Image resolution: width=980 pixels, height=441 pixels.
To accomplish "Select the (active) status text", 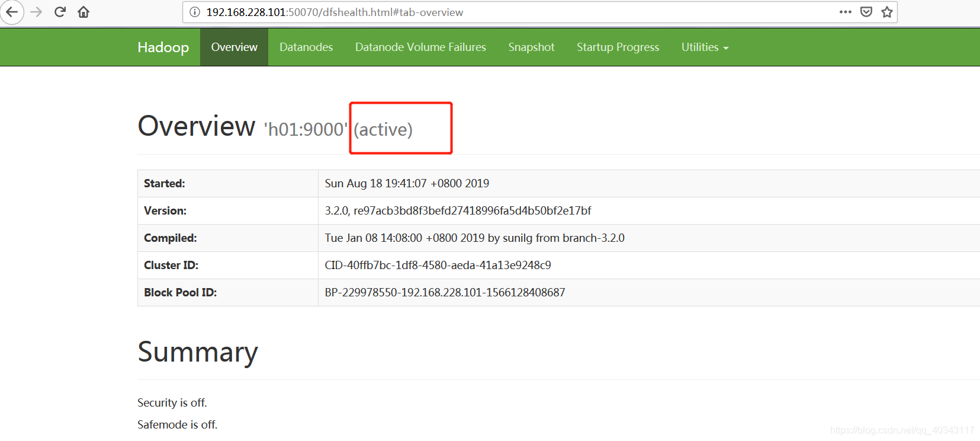I will click(x=383, y=129).
